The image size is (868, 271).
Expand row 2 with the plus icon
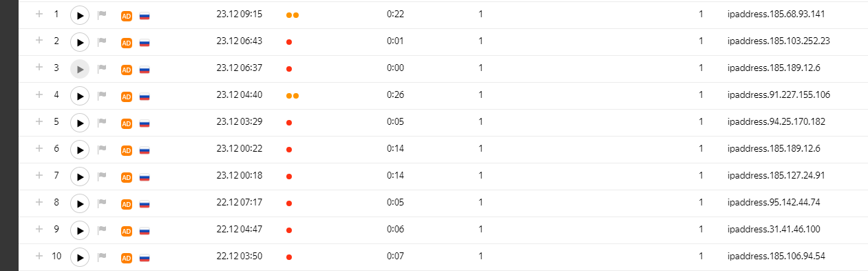point(39,41)
